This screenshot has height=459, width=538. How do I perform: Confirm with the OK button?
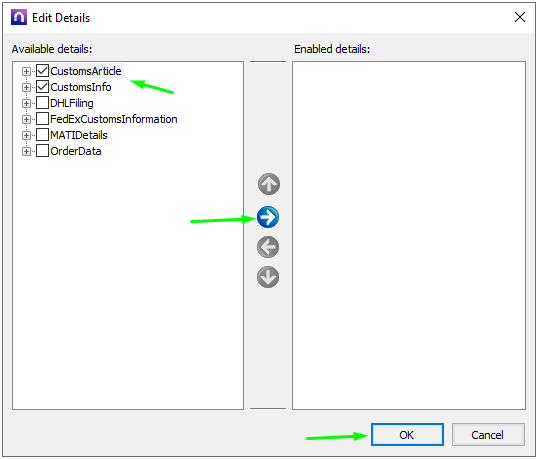(407, 435)
